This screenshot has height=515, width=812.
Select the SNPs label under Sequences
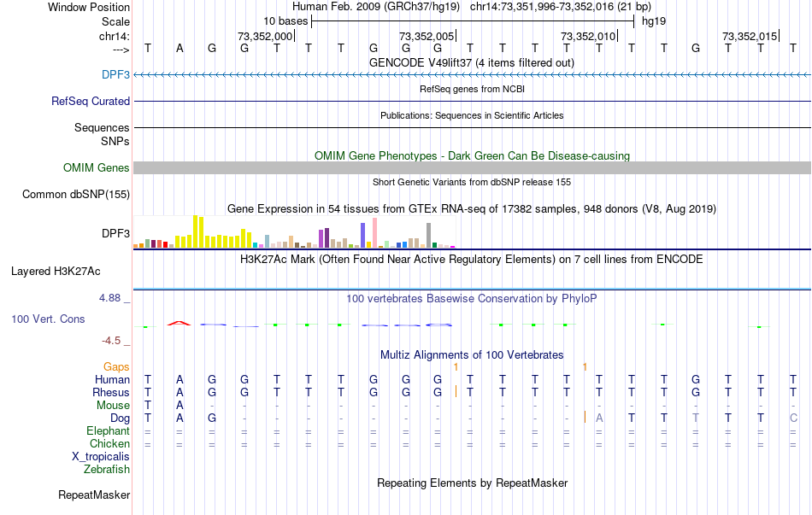coord(115,141)
